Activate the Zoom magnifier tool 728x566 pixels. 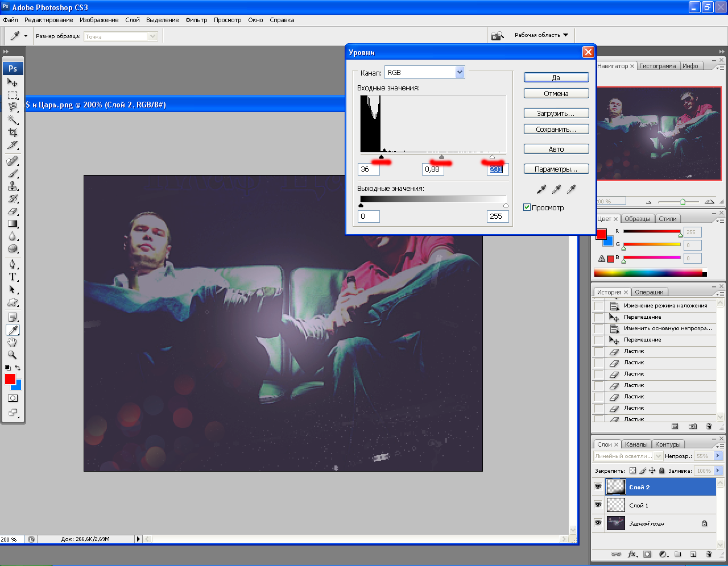tap(13, 355)
